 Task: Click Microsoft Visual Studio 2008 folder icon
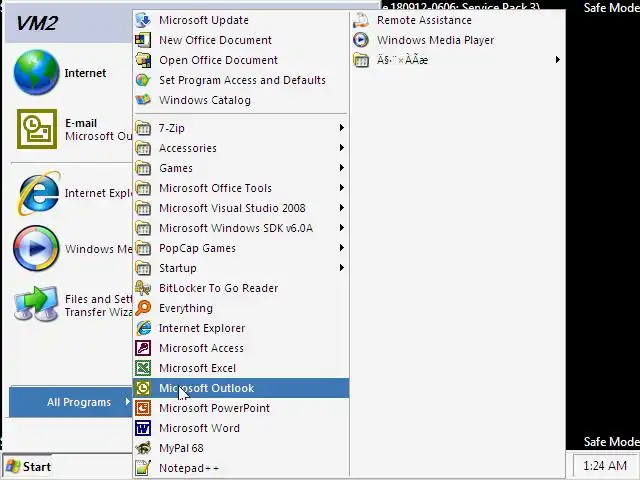(143, 208)
